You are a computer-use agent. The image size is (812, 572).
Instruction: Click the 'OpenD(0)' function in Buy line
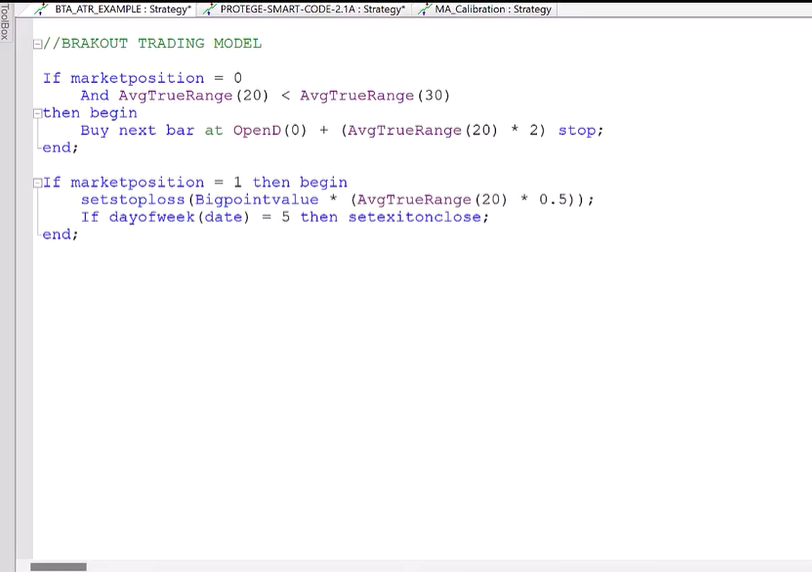pyautogui.click(x=270, y=130)
